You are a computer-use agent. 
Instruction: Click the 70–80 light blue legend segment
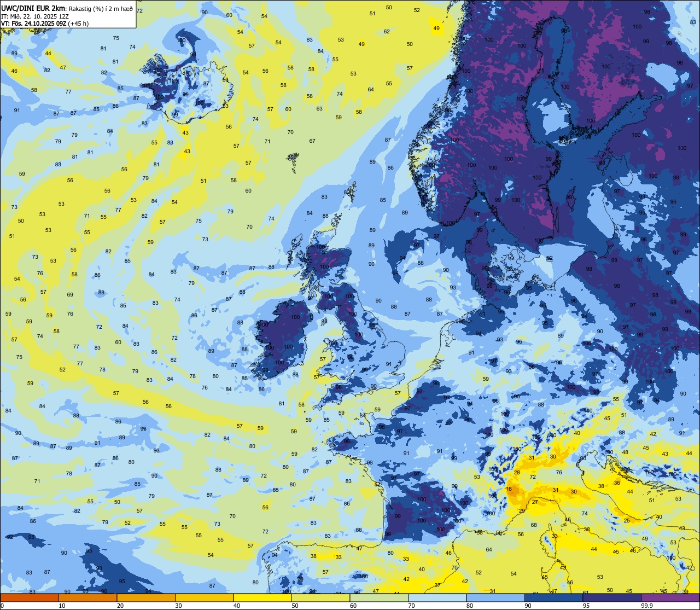(437, 597)
